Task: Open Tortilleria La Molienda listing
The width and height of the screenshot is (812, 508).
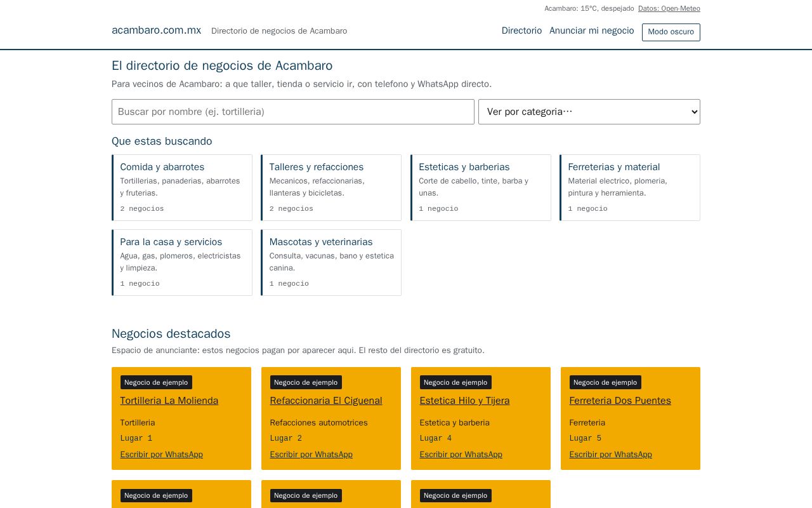Action: [169, 401]
